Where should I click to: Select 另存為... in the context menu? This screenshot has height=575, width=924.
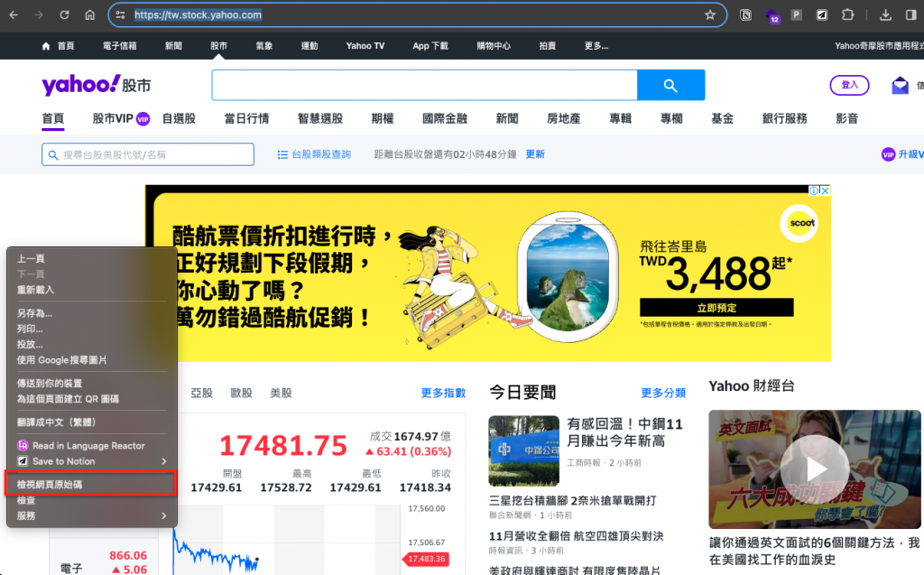point(91,313)
